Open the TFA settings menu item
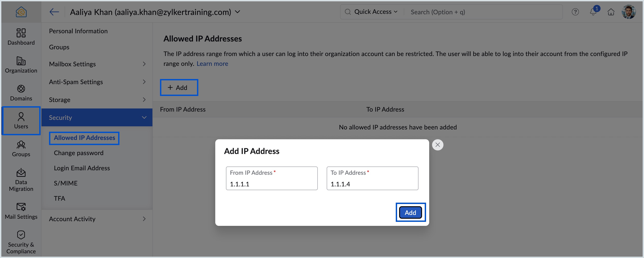The image size is (644, 258). pyautogui.click(x=59, y=198)
